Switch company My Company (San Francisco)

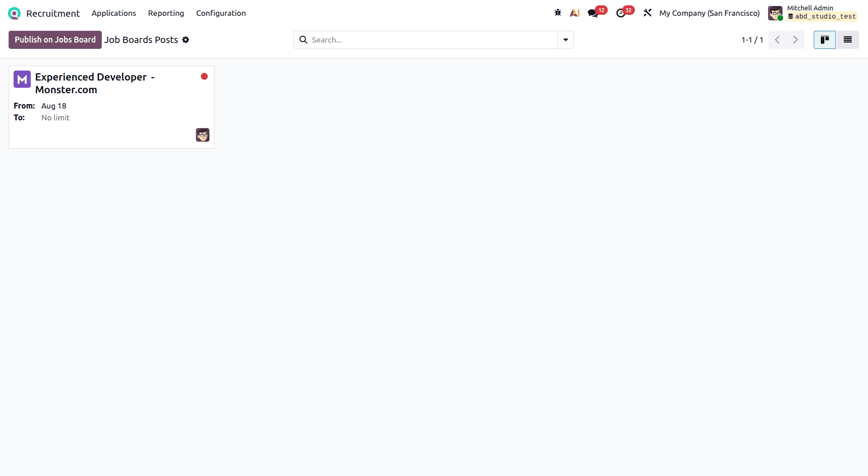[x=709, y=13]
